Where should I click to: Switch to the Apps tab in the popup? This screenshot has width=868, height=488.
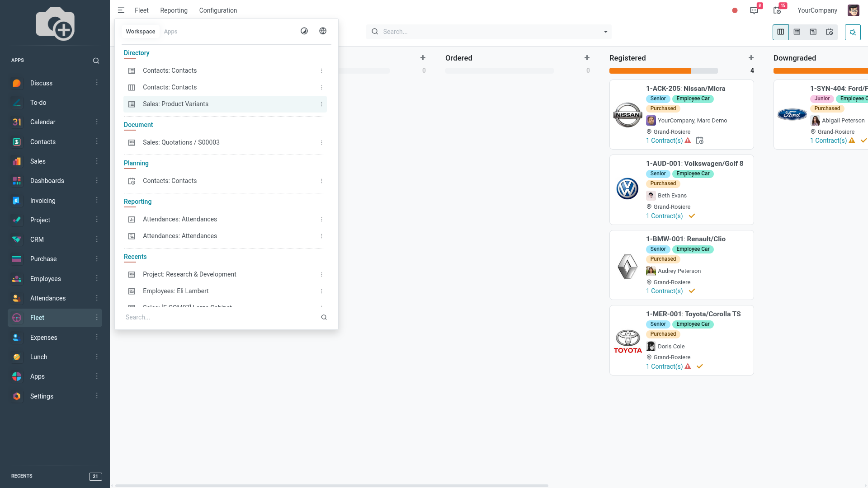[170, 32]
